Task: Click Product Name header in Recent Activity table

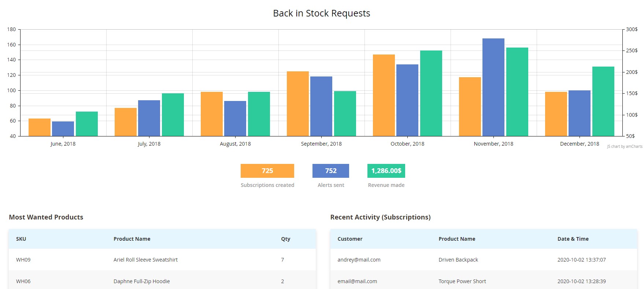Action: [x=457, y=239]
